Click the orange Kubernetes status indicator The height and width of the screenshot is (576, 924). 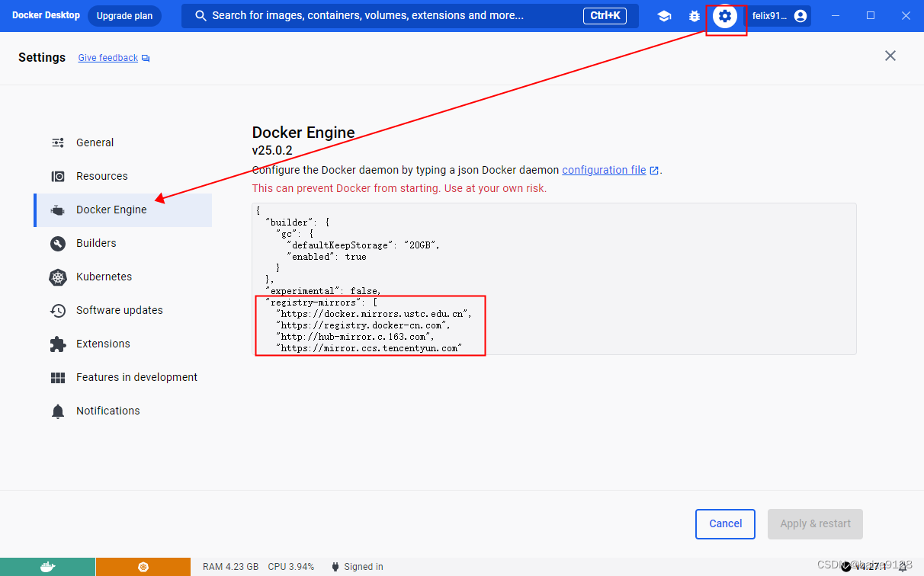point(143,567)
